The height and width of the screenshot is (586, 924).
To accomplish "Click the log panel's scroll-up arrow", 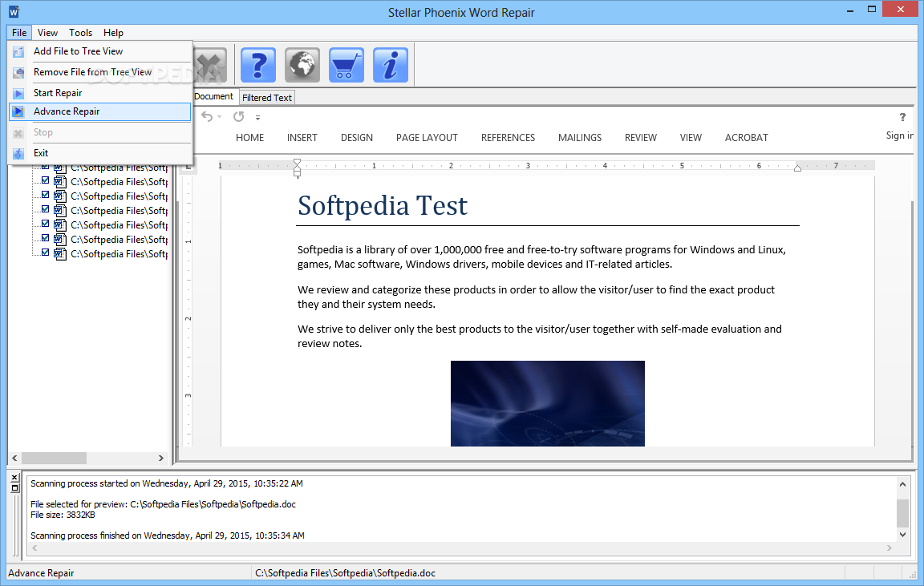I will pos(902,484).
